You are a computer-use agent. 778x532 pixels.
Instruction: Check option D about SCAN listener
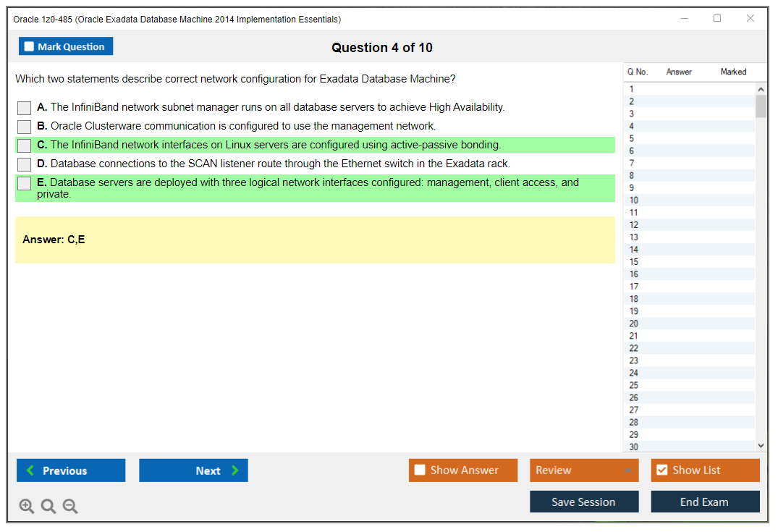(x=25, y=164)
